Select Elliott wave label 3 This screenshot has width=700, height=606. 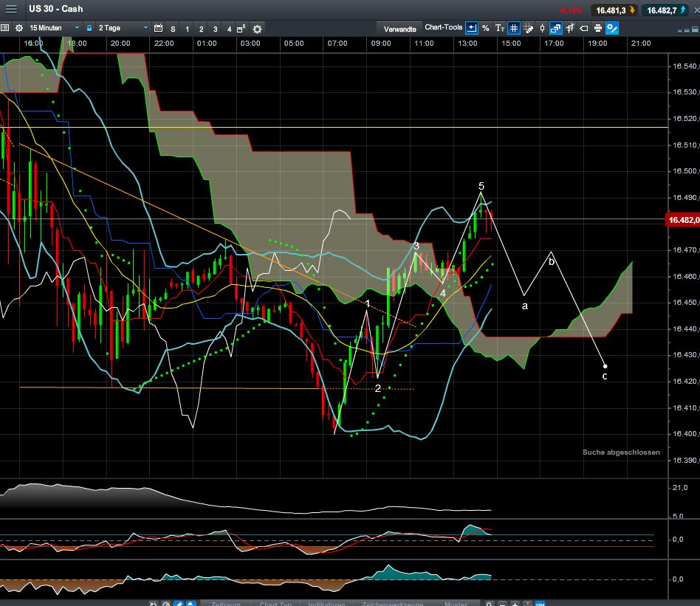[416, 246]
